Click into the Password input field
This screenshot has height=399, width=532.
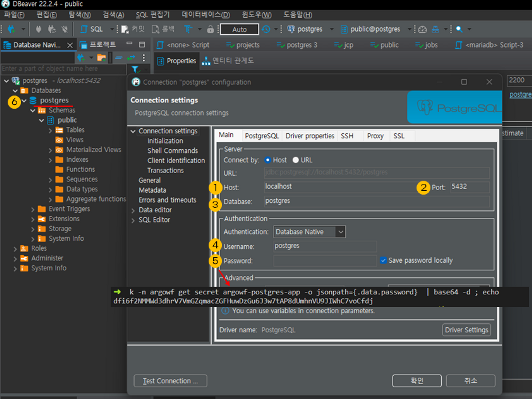pos(325,261)
